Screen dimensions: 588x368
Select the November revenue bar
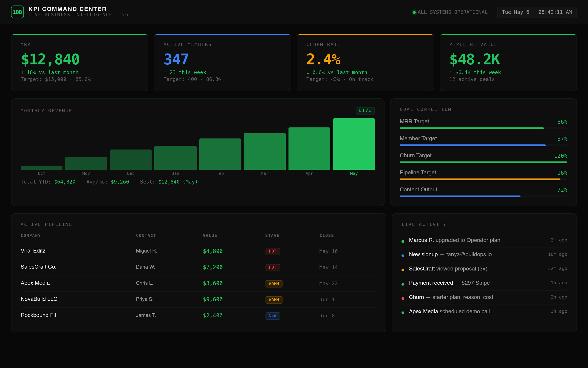[x=86, y=163]
